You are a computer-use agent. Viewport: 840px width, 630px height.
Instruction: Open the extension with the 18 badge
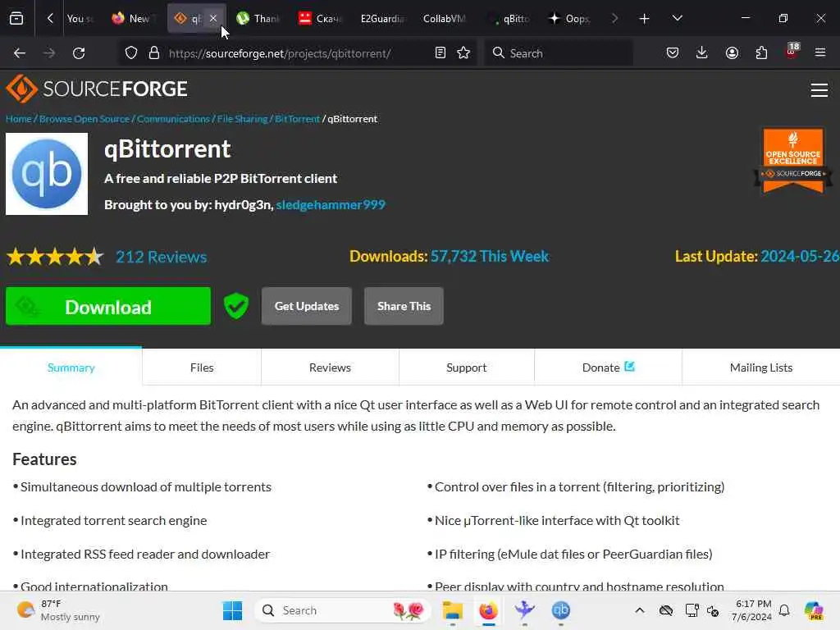pos(792,52)
